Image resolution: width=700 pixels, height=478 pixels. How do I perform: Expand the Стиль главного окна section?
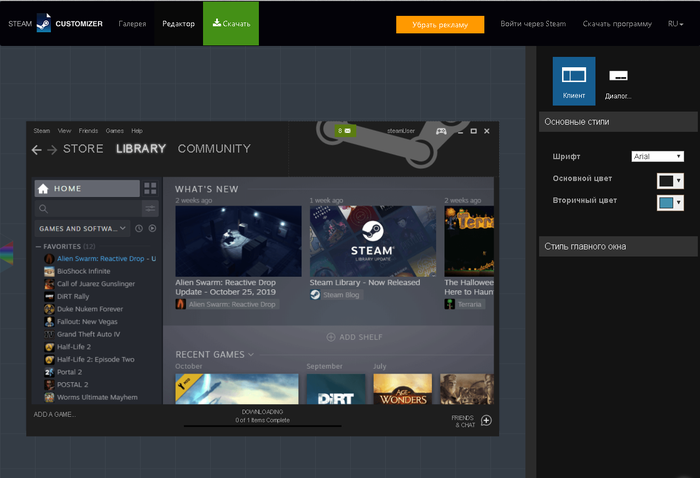point(618,246)
